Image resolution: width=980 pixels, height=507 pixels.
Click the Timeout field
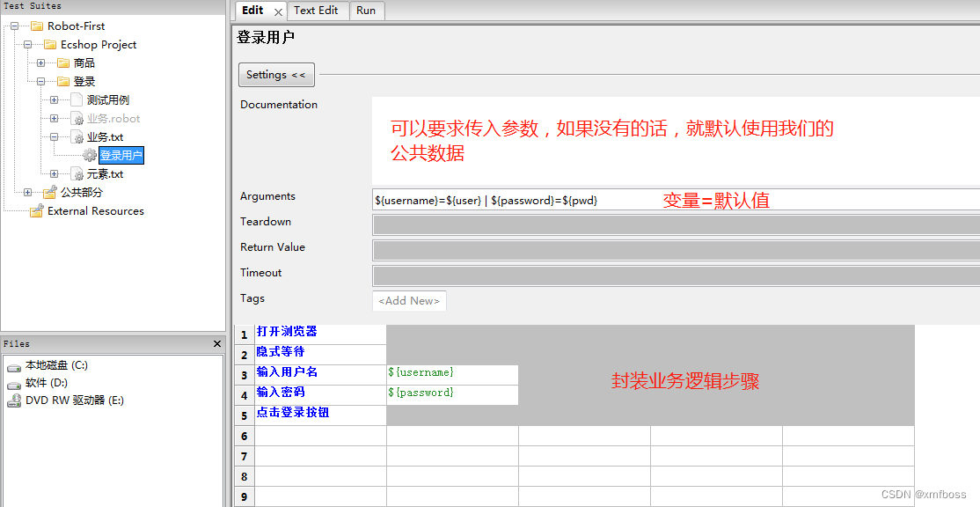[676, 276]
